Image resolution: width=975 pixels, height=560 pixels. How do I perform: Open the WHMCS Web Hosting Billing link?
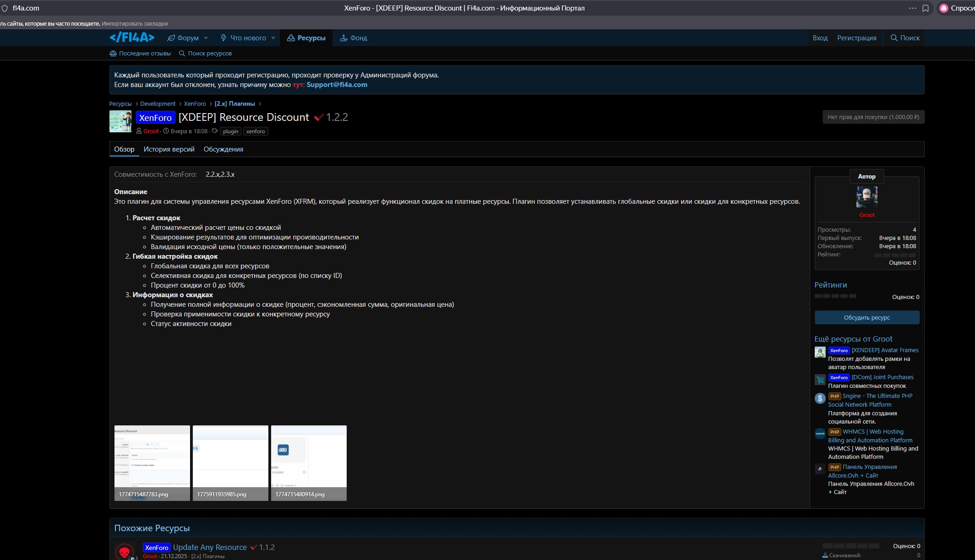[x=870, y=436]
